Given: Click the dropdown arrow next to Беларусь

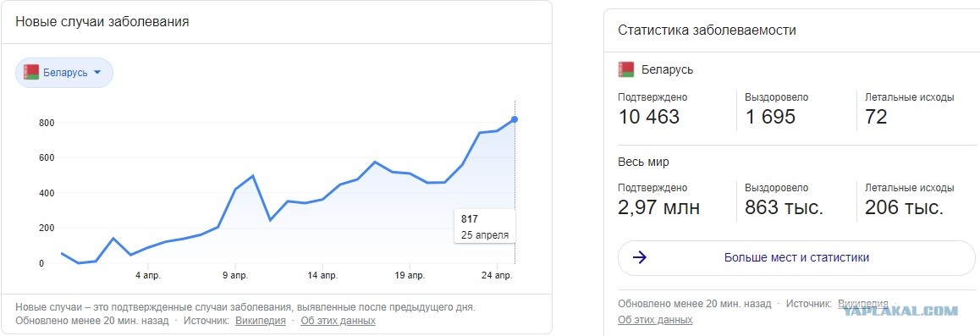Looking at the screenshot, I should click(x=96, y=73).
